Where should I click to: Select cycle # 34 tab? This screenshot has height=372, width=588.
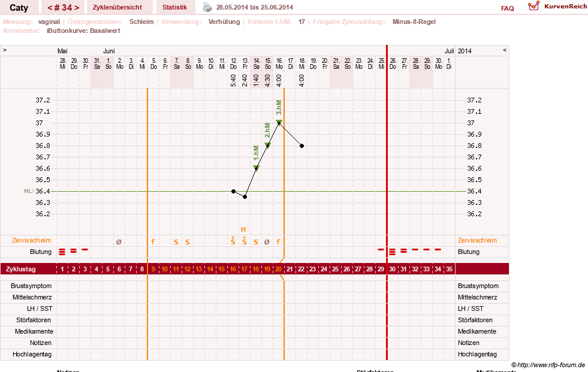pos(63,8)
